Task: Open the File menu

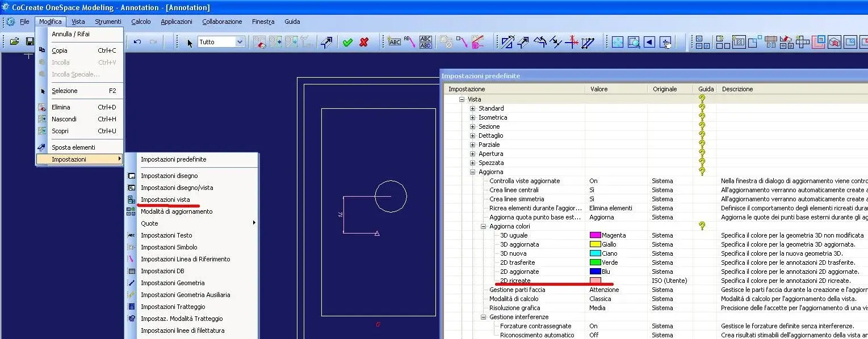Action: [x=24, y=22]
